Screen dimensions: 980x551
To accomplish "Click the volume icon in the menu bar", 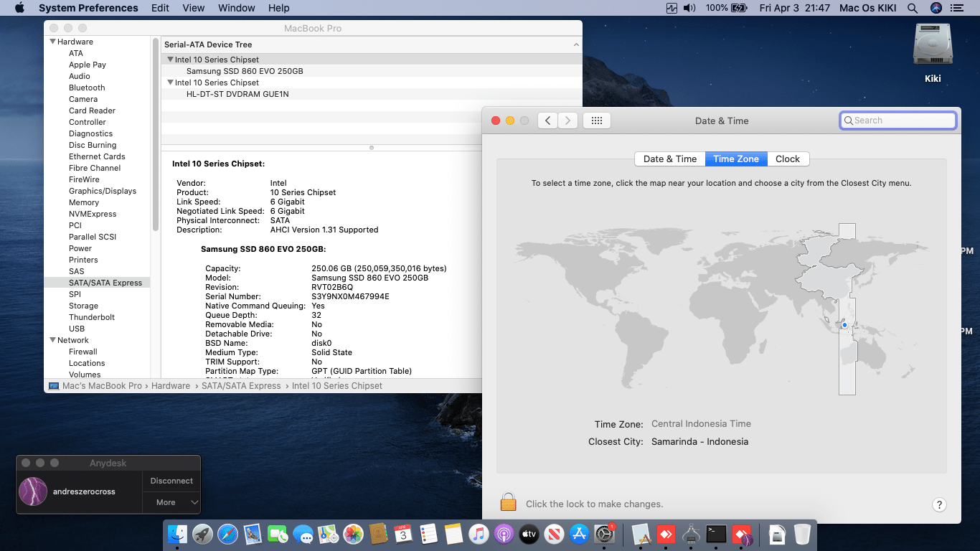I will [689, 8].
